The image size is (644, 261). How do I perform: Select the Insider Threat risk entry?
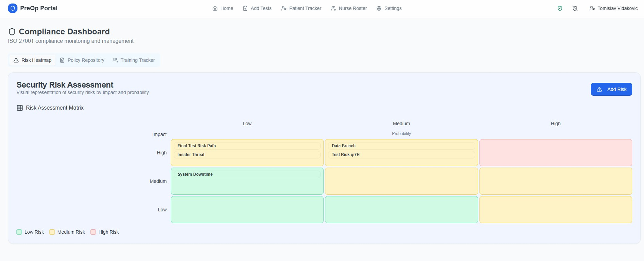(247, 154)
